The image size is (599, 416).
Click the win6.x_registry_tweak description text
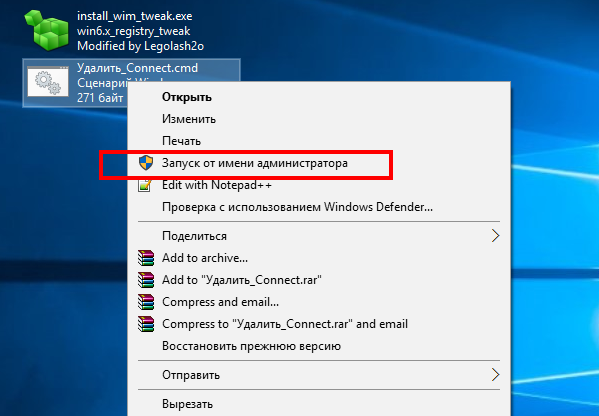(x=134, y=31)
